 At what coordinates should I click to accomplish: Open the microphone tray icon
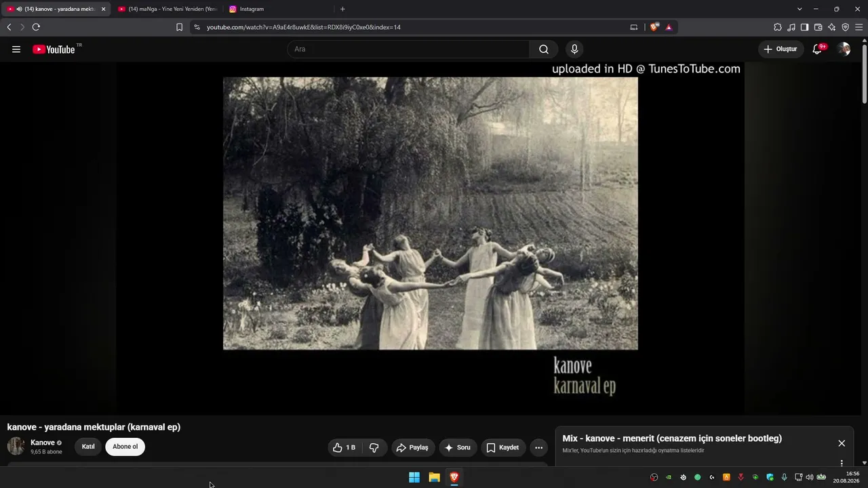[x=785, y=477]
